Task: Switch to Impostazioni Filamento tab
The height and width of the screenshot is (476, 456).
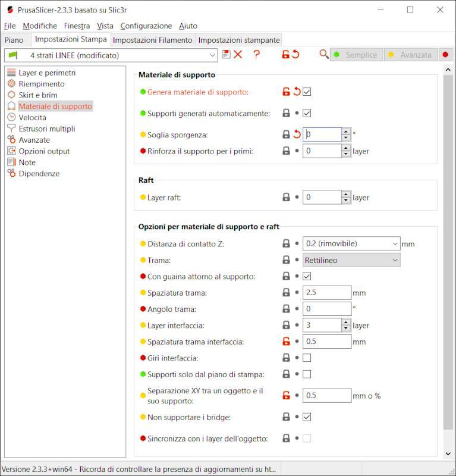Action: [x=152, y=40]
